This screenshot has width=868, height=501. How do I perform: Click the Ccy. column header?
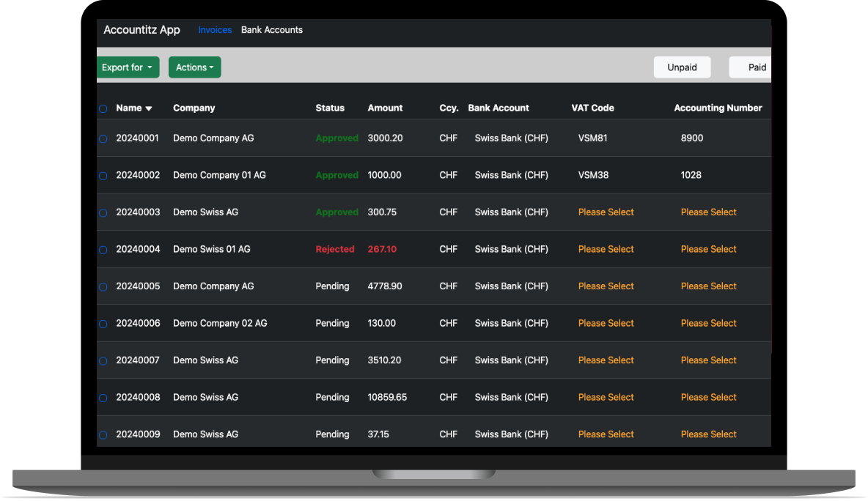[449, 108]
